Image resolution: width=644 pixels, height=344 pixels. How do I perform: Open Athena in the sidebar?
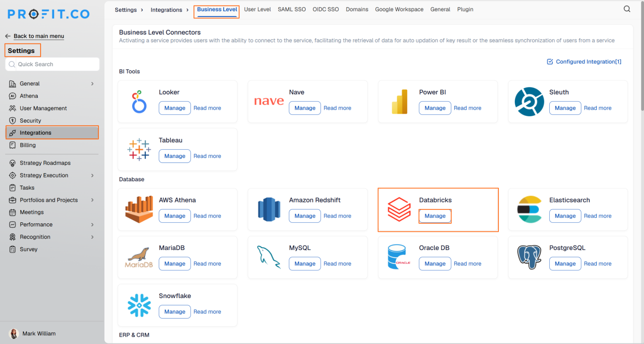tap(29, 96)
